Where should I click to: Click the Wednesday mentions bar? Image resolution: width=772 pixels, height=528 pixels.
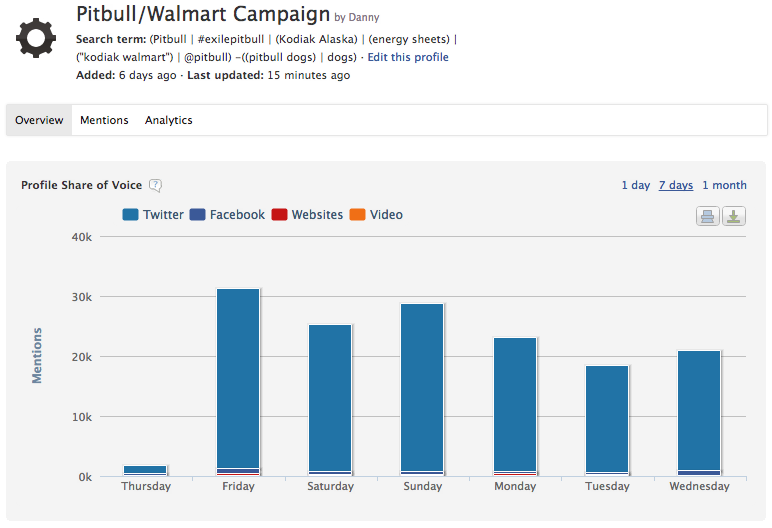pos(699,412)
